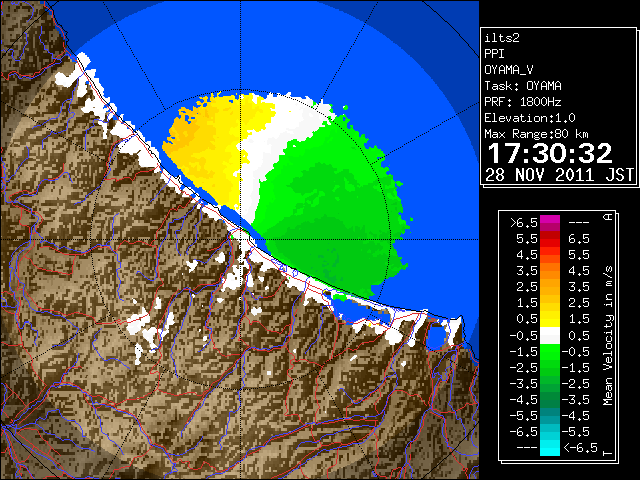Image resolution: width=640 pixels, height=480 pixels.
Task: Click the 'T' letter at the legend's bottom
Action: [608, 453]
